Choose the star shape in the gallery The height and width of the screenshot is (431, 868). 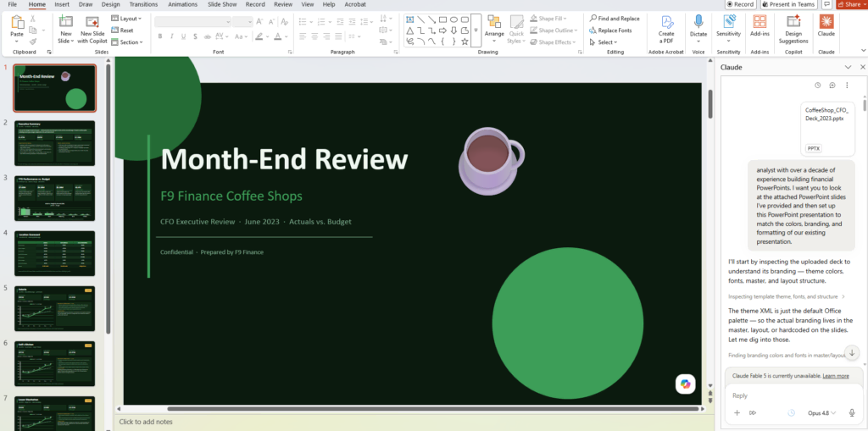[465, 41]
